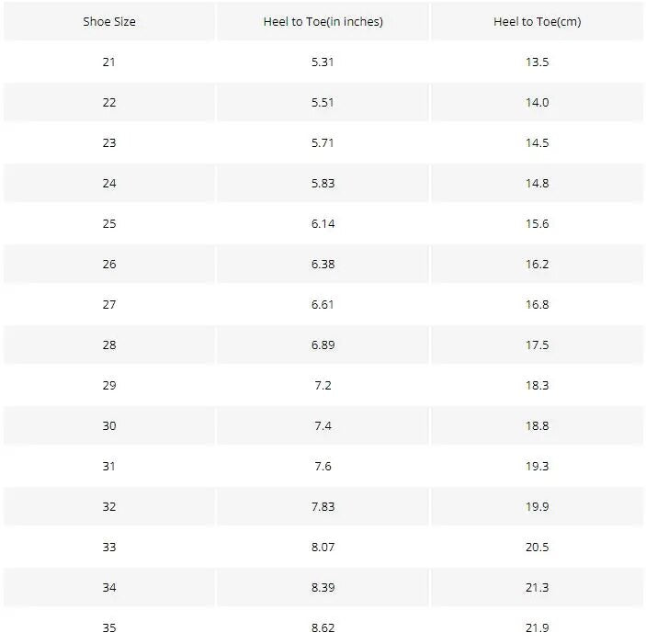
Task: Click the 14.0 cm cell
Action: (537, 103)
